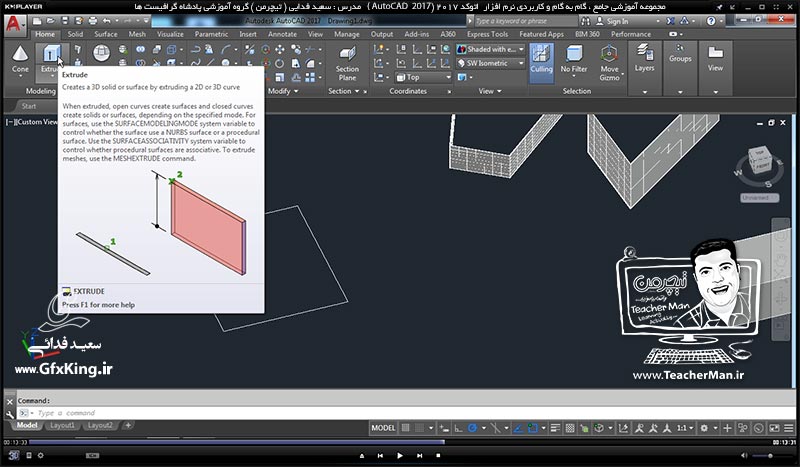Click the keyword search field
Screen dimensions: 800x467
click(x=526, y=21)
